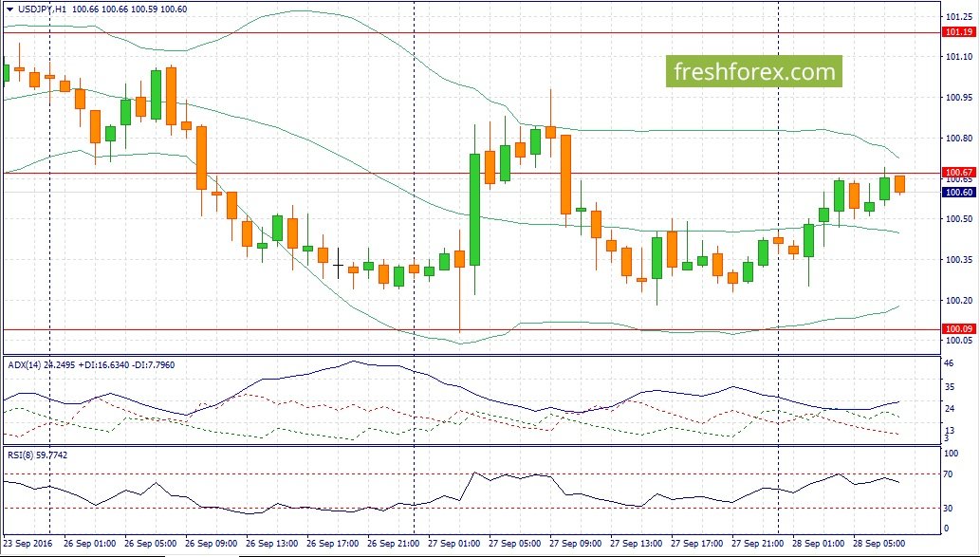Click the 46 value on ADX scale
980x557 pixels.
tap(949, 363)
